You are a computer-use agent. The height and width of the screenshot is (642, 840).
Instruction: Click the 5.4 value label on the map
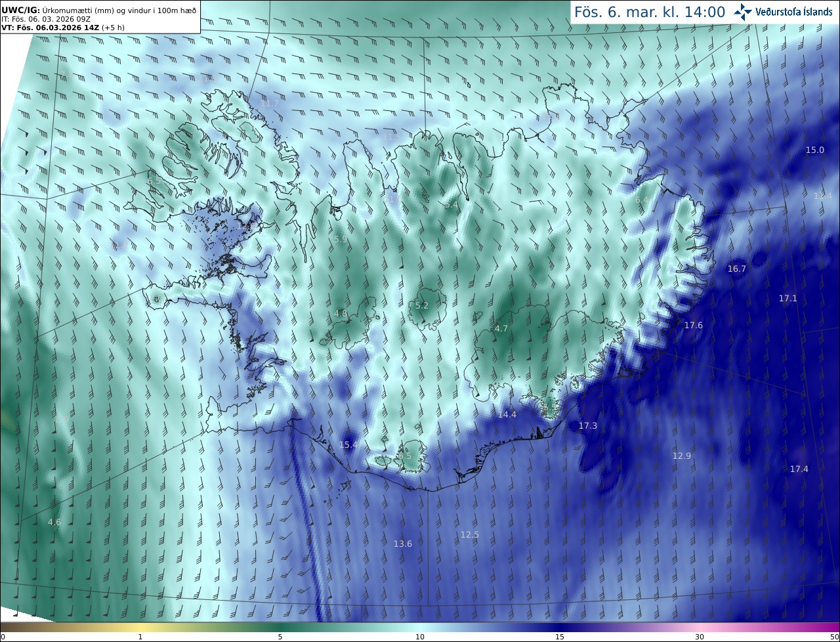click(451, 205)
